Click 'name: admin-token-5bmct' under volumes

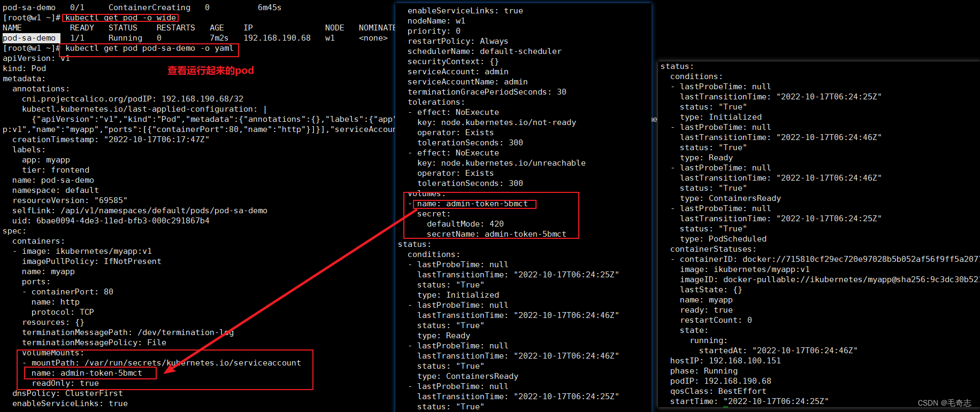click(472, 204)
